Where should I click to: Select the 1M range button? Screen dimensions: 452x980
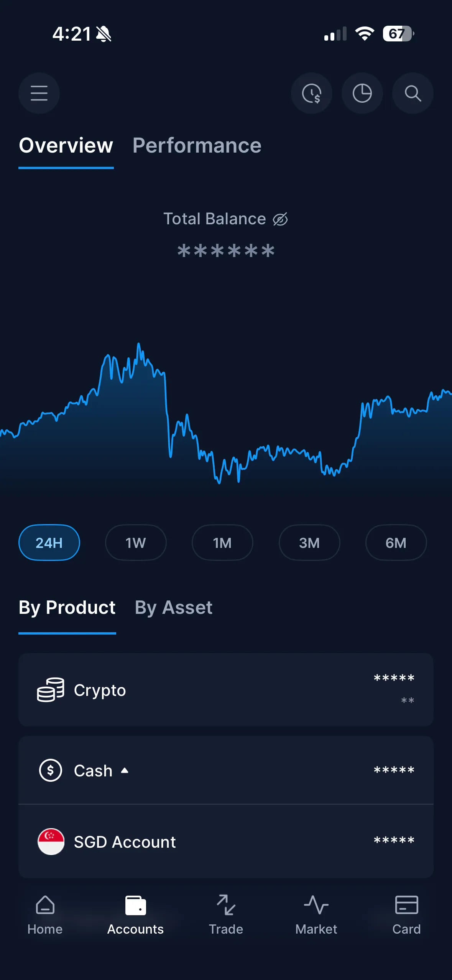point(222,543)
